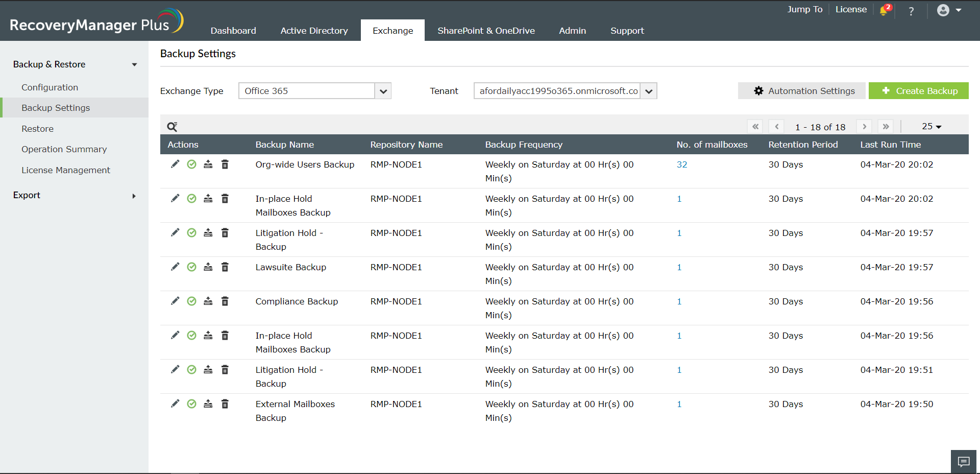Switch to the Dashboard tab
This screenshot has width=980, height=474.
pyautogui.click(x=233, y=31)
